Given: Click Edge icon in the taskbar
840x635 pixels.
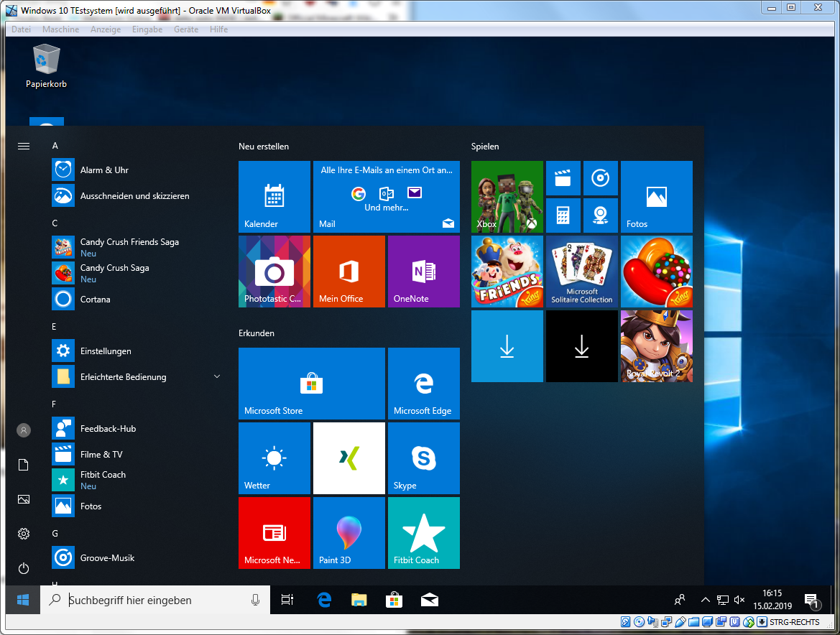Looking at the screenshot, I should click(x=324, y=600).
